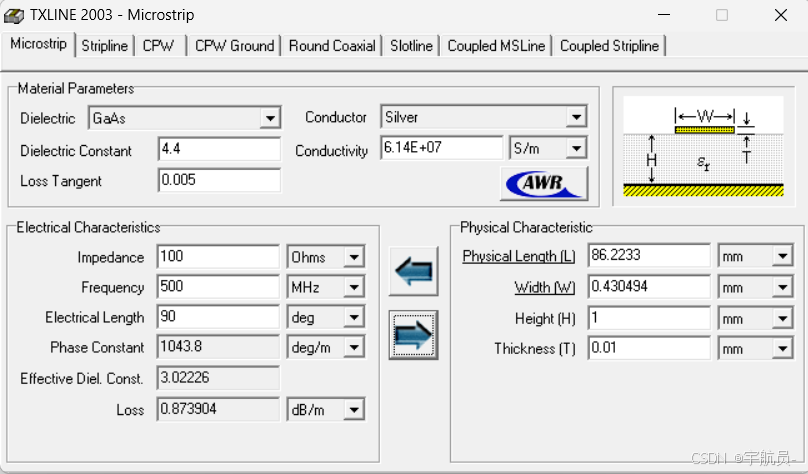
Task: Go to the Coupled Stripline tab
Action: (x=610, y=46)
